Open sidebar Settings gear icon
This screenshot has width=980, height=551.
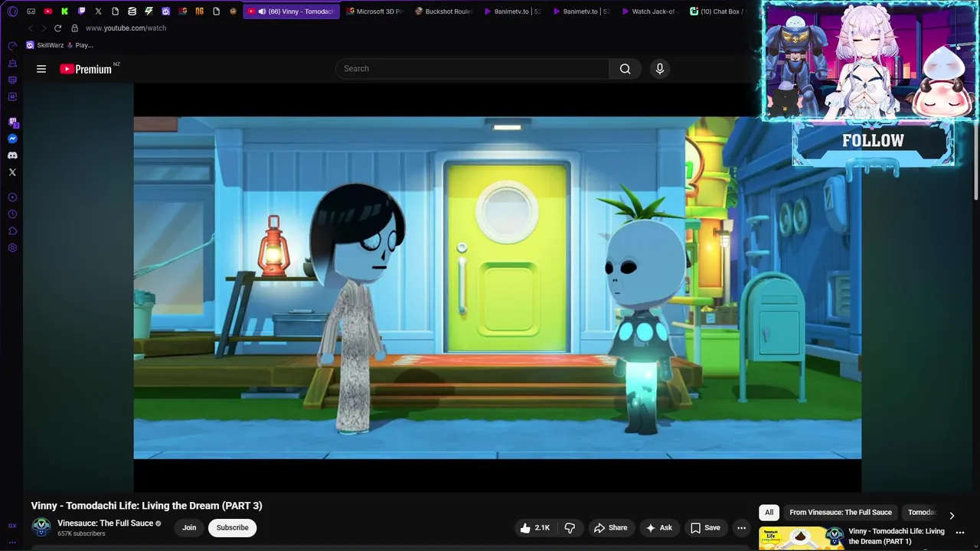(x=12, y=248)
